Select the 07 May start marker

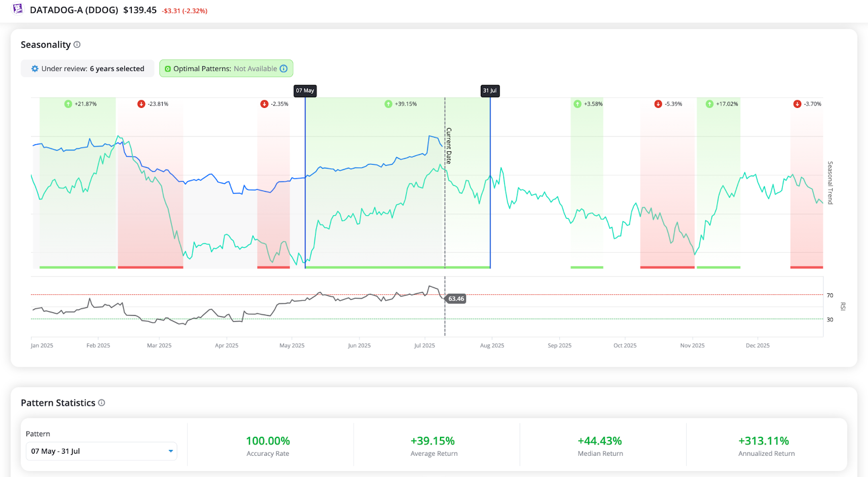point(305,91)
